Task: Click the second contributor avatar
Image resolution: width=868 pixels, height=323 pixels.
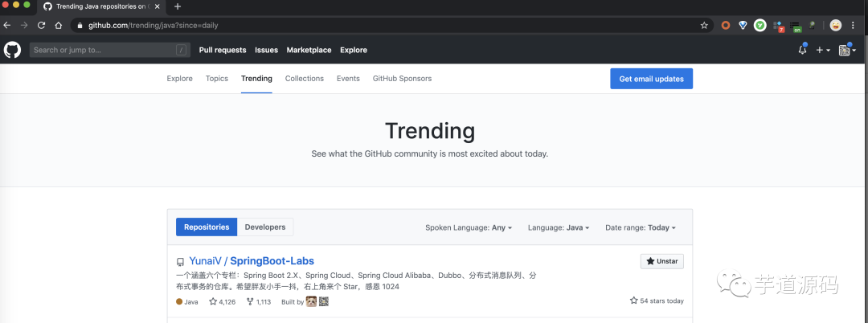Action: click(324, 301)
